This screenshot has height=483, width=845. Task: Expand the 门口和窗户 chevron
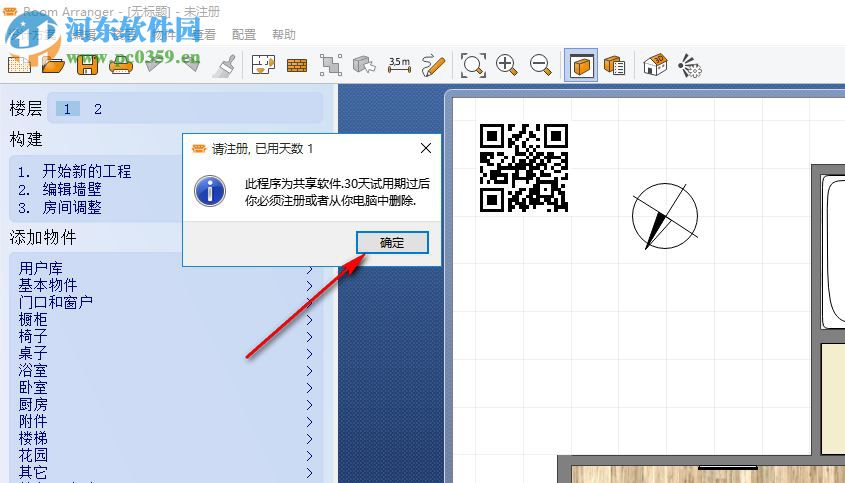point(310,302)
